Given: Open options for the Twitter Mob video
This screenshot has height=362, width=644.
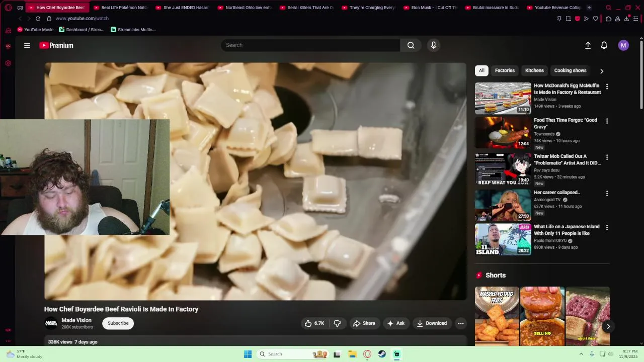Looking at the screenshot, I should point(607,157).
